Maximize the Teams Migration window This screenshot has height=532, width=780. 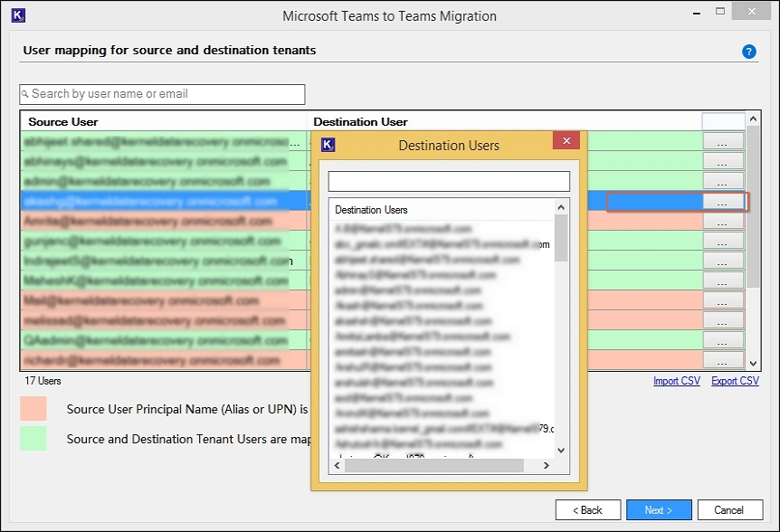click(720, 11)
